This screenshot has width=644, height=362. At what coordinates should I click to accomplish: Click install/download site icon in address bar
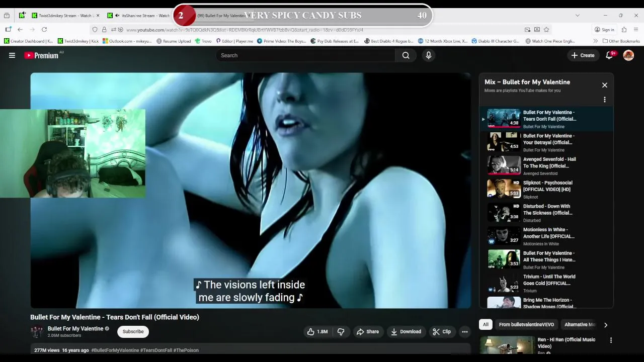537,30
